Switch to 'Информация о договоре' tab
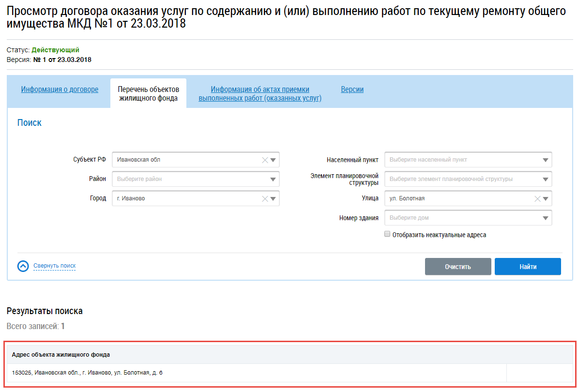Image resolution: width=578 pixels, height=392 pixels. (x=60, y=90)
